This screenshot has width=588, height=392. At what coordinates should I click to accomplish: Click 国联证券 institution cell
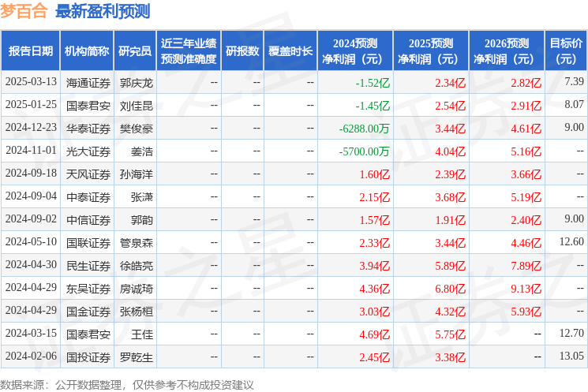click(88, 243)
